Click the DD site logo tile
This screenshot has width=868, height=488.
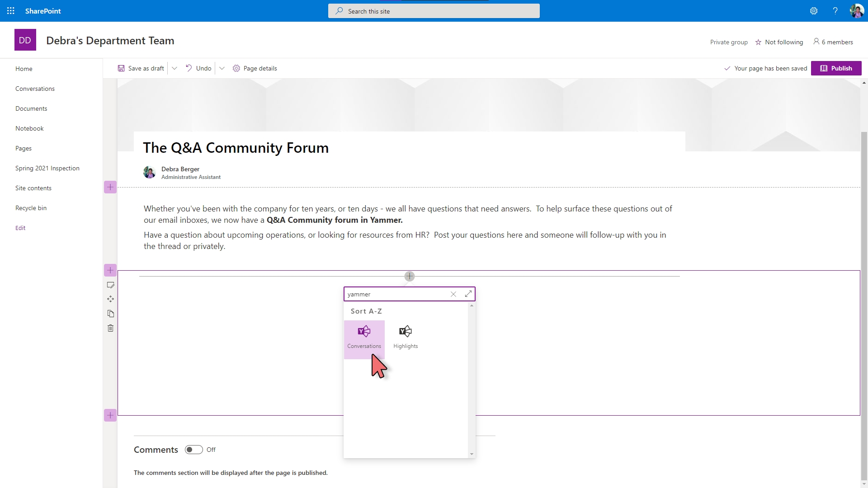(25, 40)
